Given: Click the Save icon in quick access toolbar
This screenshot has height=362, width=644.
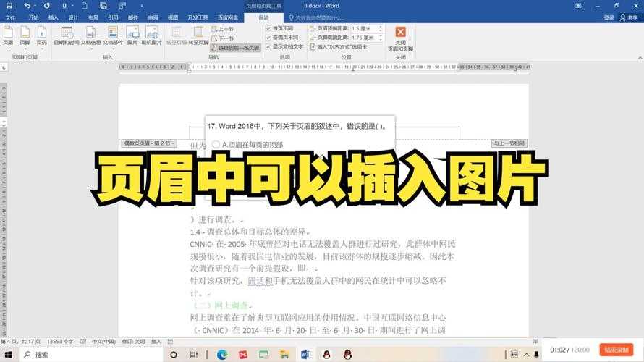Looking at the screenshot, I should pos(9,6).
